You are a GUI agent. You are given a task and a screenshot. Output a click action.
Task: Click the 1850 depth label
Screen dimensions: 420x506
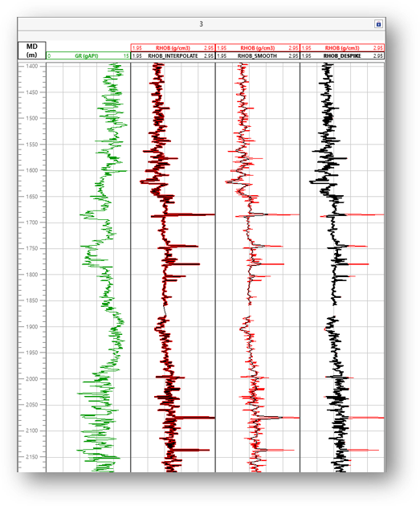click(x=32, y=300)
